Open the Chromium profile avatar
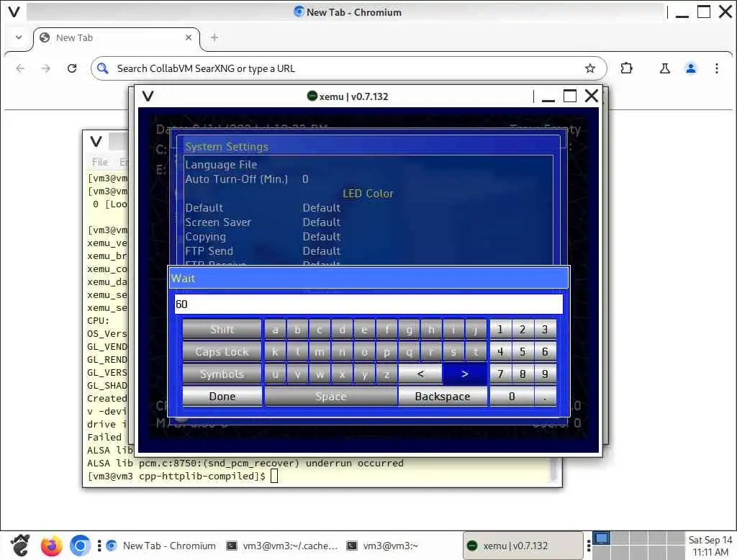The height and width of the screenshot is (560, 737). tap(690, 68)
